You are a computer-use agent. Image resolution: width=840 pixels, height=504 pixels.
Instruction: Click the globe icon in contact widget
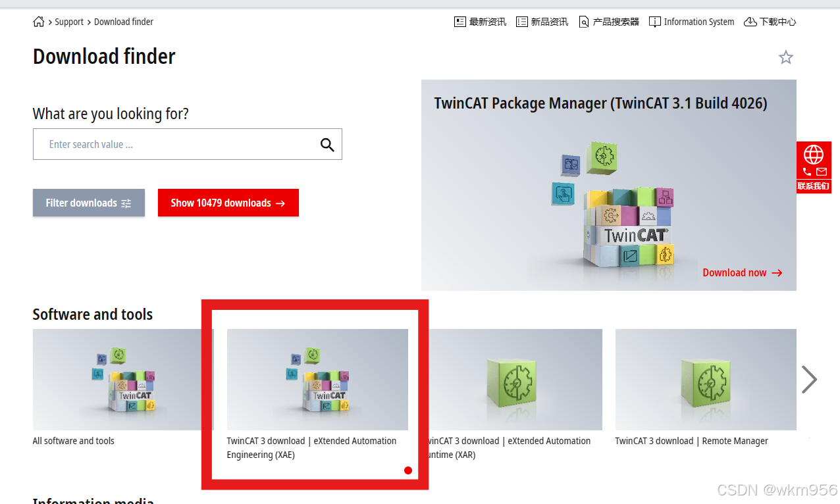814,155
